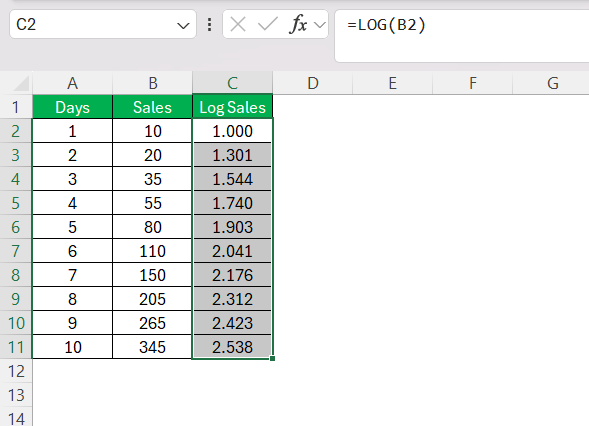
Task: Click the three-dot handle beside the Name Box
Action: (209, 25)
